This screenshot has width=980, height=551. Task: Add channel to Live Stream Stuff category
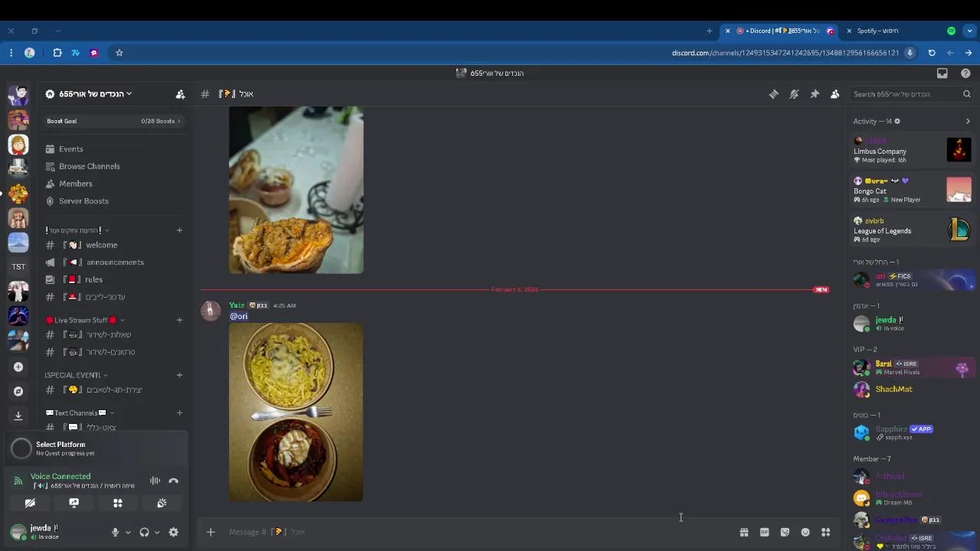coord(179,320)
